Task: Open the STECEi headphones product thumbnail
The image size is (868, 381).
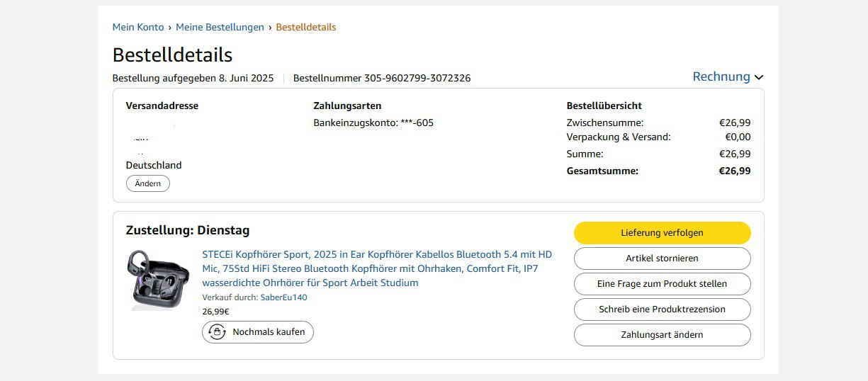Action: pyautogui.click(x=159, y=280)
